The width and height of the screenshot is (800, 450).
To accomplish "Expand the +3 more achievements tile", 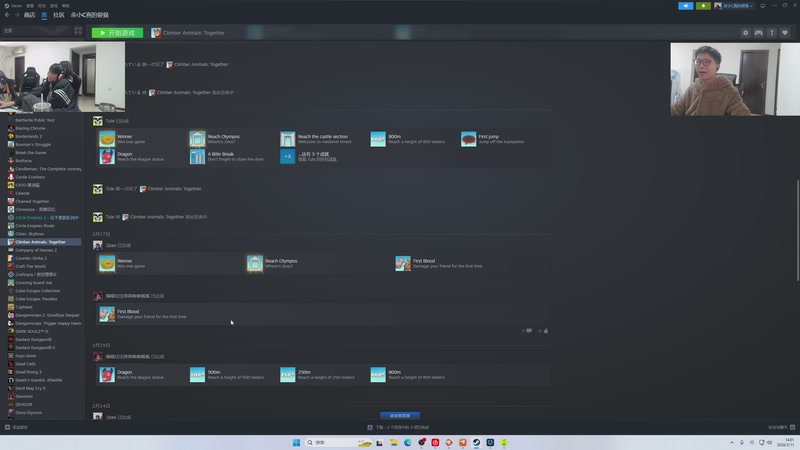I will [288, 156].
